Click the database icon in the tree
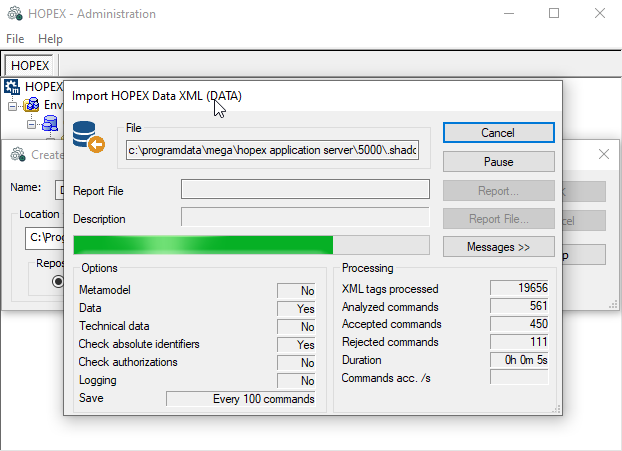The width and height of the screenshot is (622, 451). (49, 123)
